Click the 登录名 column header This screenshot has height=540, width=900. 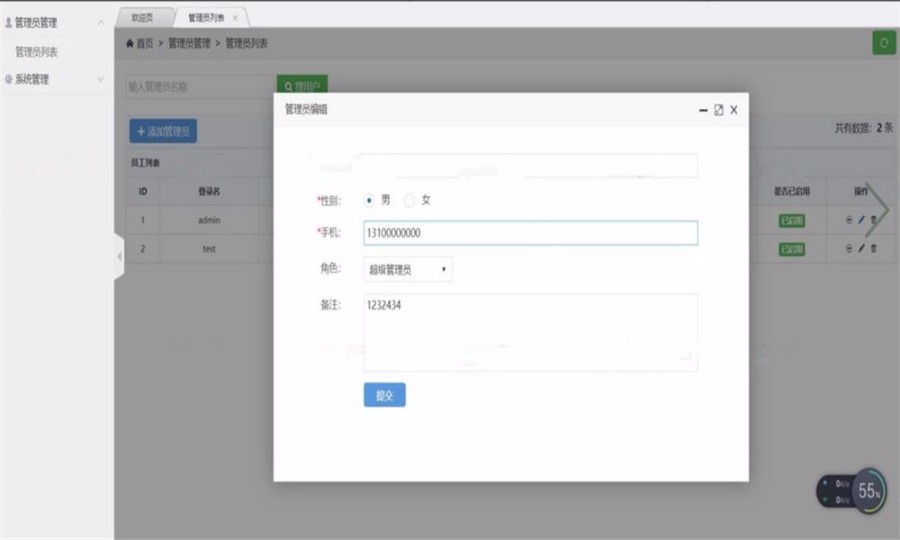click(209, 191)
